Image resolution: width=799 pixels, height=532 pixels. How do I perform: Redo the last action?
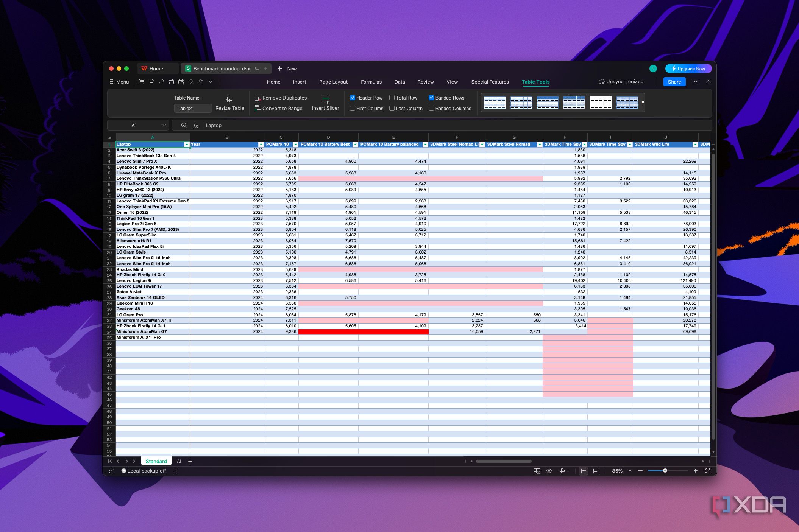click(201, 82)
